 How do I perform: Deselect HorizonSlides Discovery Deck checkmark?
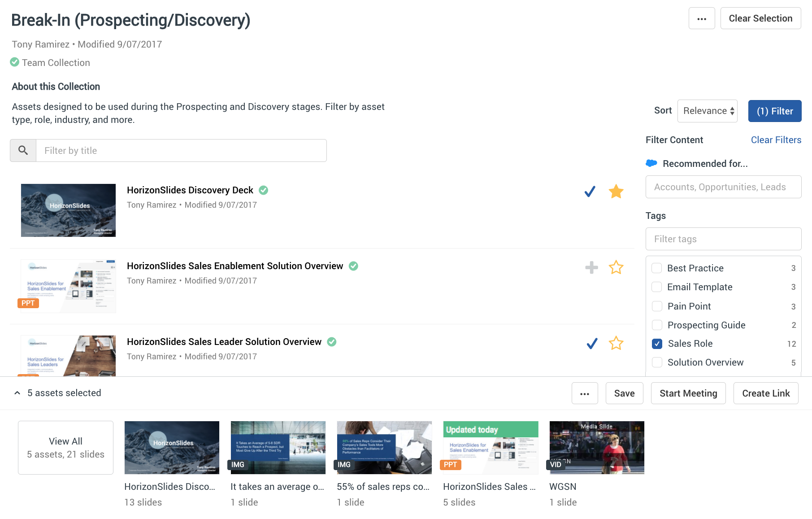(x=590, y=192)
